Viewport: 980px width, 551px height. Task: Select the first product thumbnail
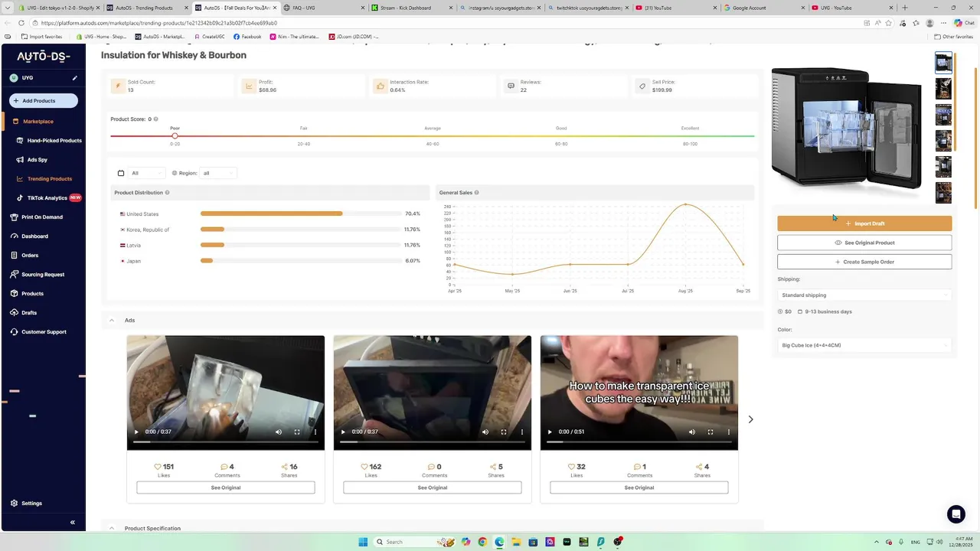[943, 63]
